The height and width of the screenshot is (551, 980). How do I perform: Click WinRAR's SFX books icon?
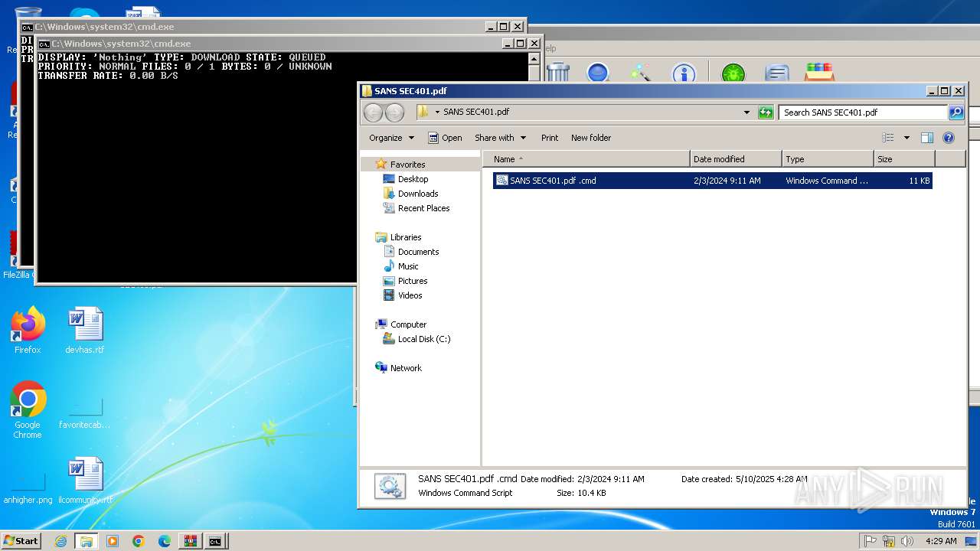click(x=818, y=73)
